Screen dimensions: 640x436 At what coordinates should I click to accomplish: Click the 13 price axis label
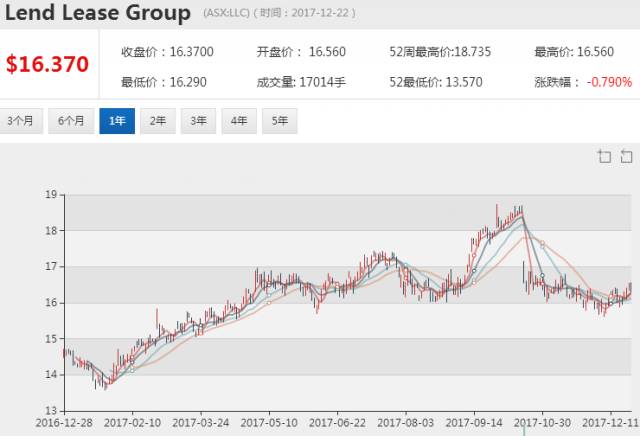coord(51,411)
